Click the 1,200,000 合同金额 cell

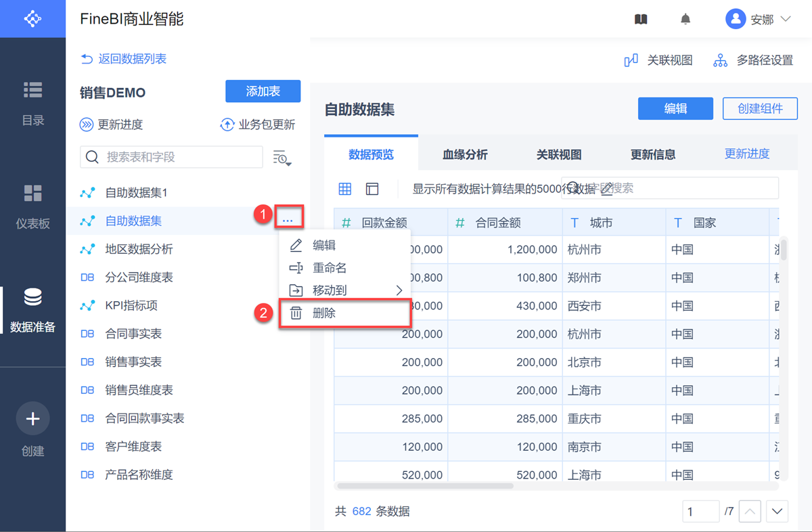(505, 250)
